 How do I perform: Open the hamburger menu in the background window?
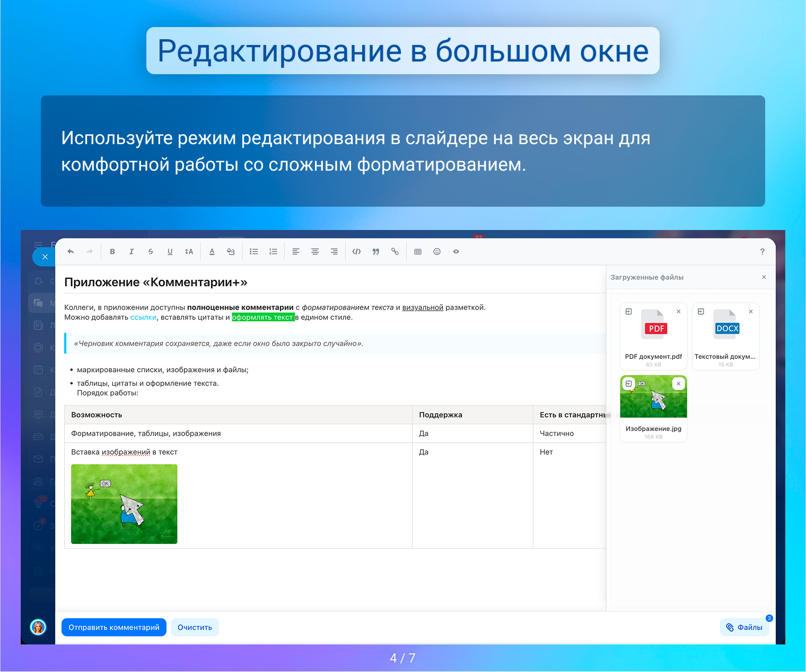pos(38,245)
